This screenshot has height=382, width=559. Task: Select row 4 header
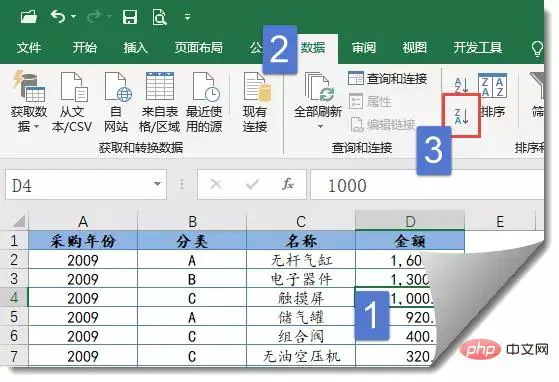(x=14, y=298)
